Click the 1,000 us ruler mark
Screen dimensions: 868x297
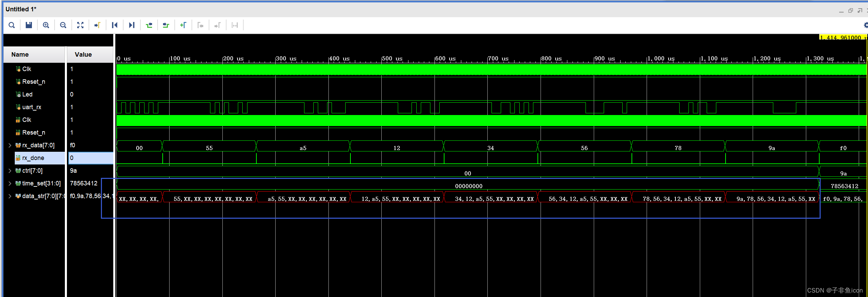(661, 59)
